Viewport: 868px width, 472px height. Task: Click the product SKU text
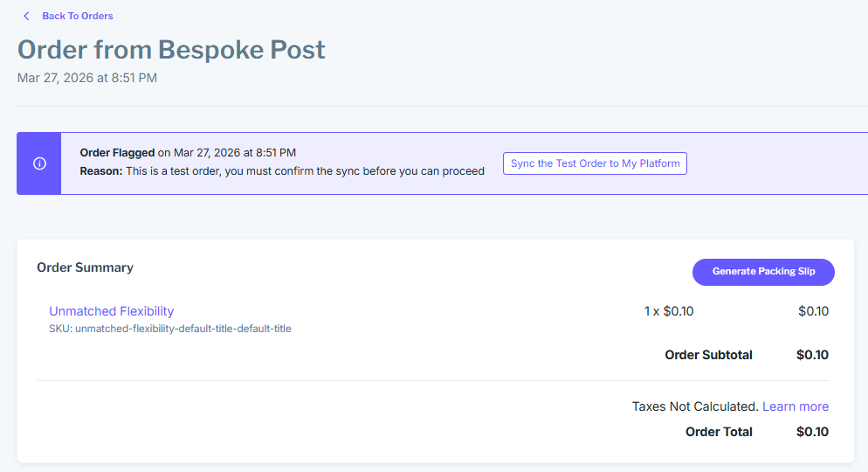[169, 329]
